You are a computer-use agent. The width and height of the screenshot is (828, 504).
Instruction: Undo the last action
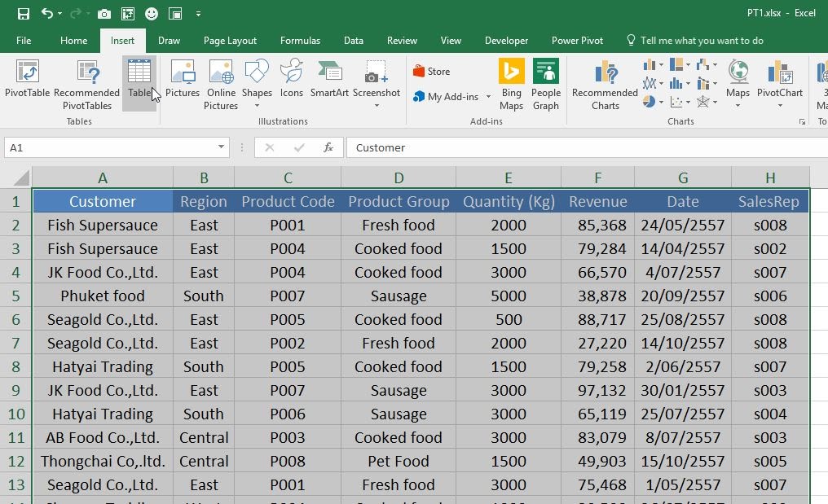[47, 13]
